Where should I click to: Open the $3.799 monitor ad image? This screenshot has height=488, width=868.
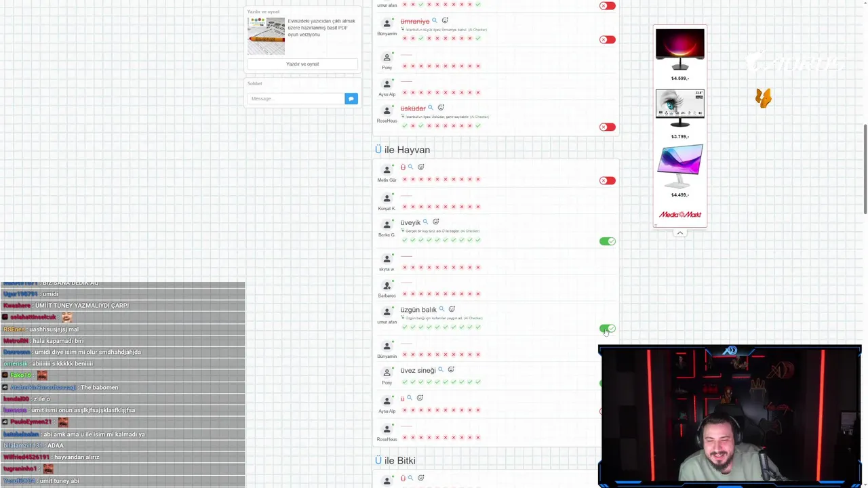coord(680,108)
